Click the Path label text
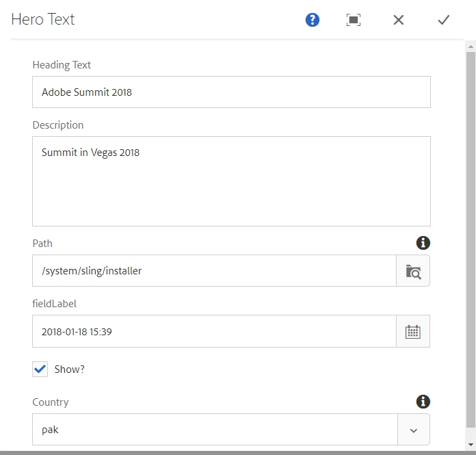Viewport: 476px width, 455px height. [x=42, y=244]
